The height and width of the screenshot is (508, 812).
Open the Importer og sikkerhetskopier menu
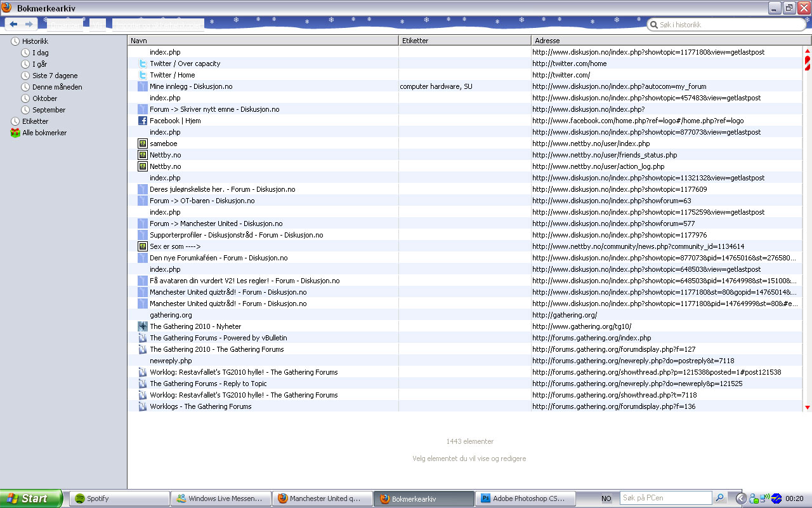[158, 25]
